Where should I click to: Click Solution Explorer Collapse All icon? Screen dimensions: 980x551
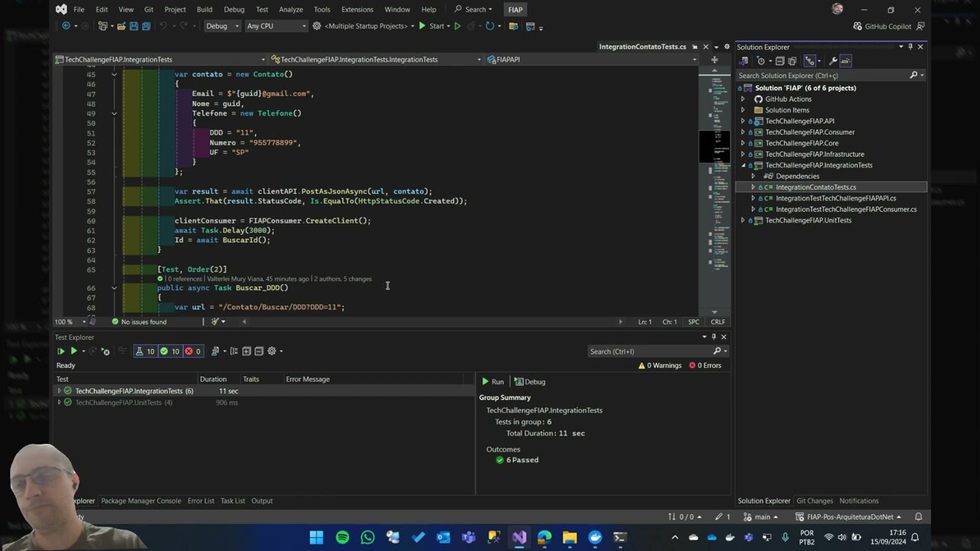coord(780,61)
